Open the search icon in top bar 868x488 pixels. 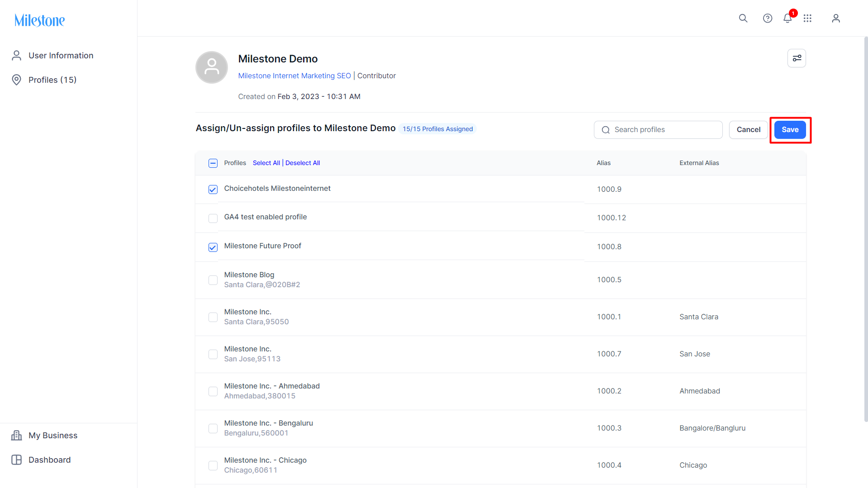tap(743, 18)
